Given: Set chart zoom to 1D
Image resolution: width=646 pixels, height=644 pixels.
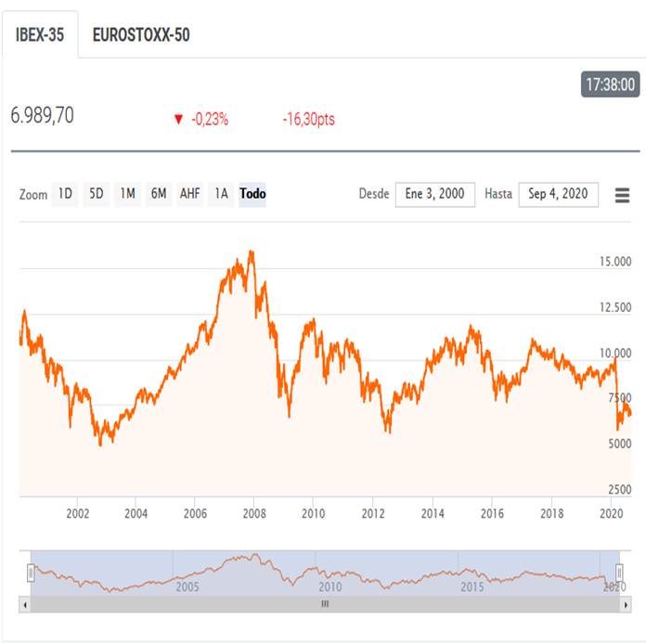Looking at the screenshot, I should tap(65, 194).
